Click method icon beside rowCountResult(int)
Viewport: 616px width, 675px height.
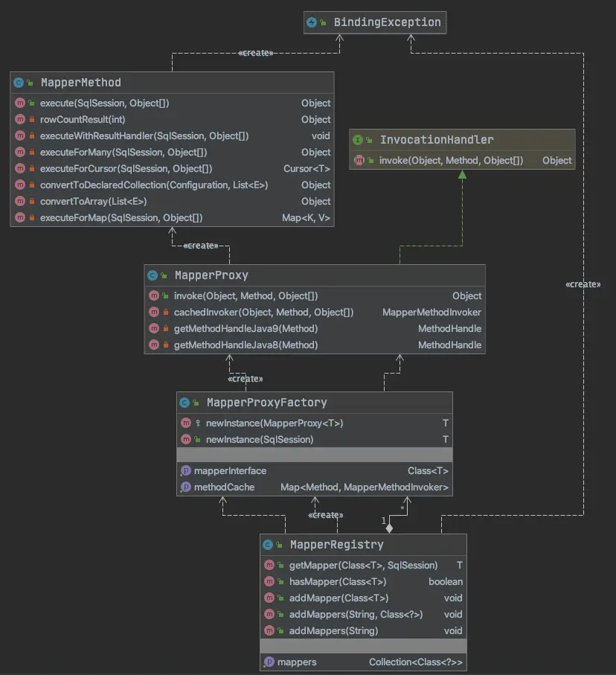click(x=20, y=120)
